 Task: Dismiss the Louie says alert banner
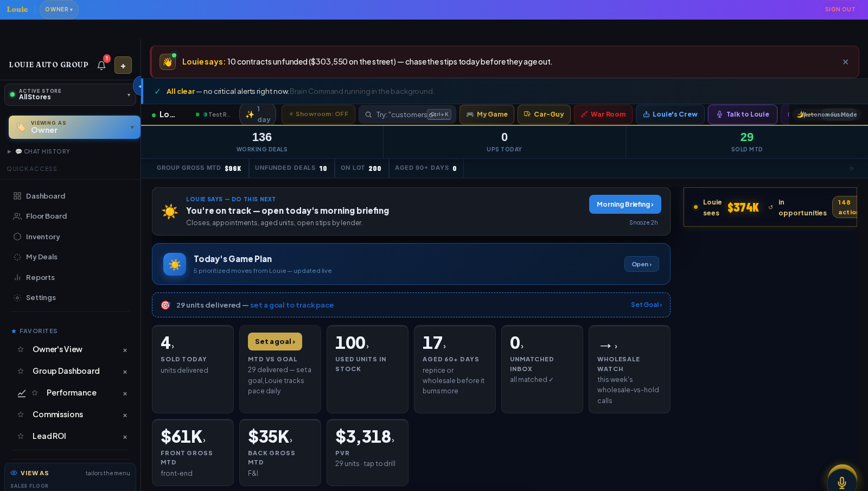[845, 62]
